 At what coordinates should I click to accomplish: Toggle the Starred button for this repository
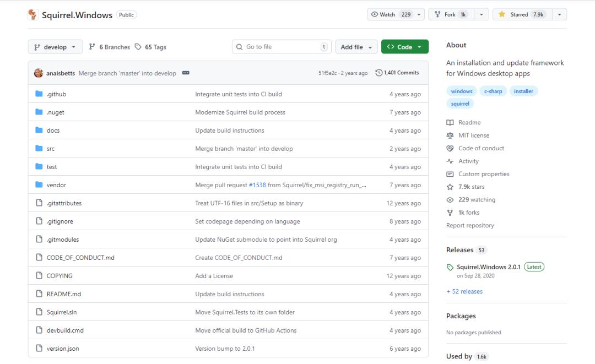[520, 15]
